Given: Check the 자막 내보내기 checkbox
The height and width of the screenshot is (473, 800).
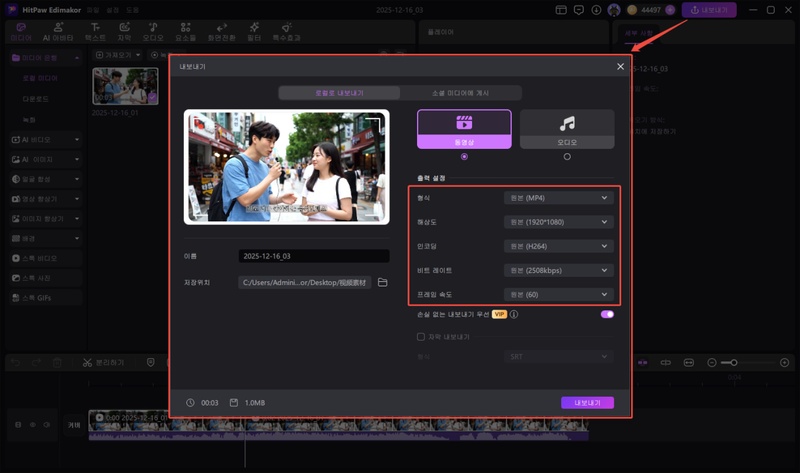Looking at the screenshot, I should (421, 337).
